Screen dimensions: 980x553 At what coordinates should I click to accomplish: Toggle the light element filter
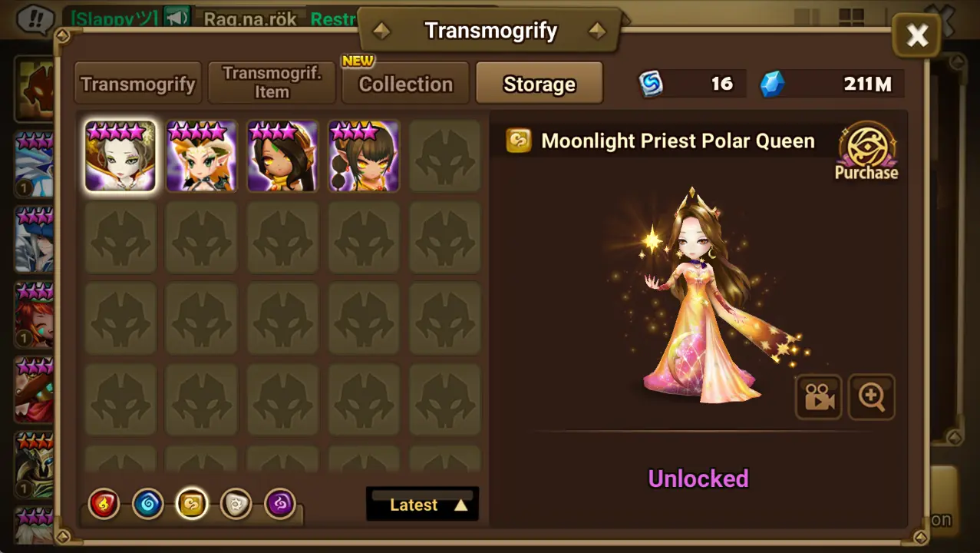point(236,505)
